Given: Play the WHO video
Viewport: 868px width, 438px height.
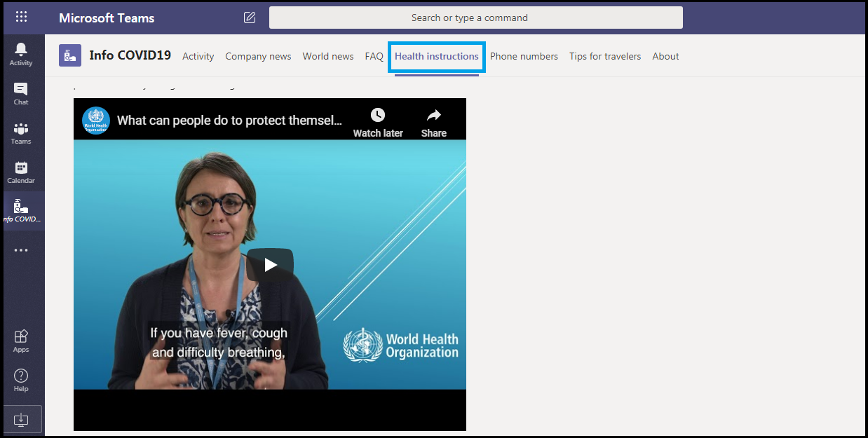Looking at the screenshot, I should pyautogui.click(x=270, y=265).
